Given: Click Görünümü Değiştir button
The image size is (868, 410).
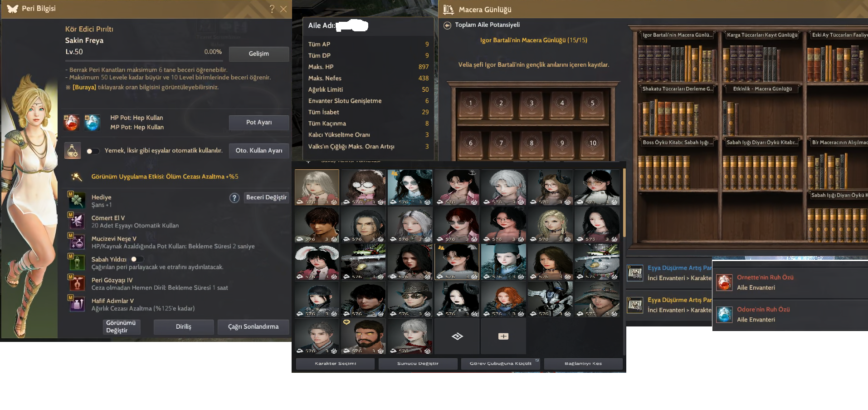Looking at the screenshot, I should [x=121, y=327].
